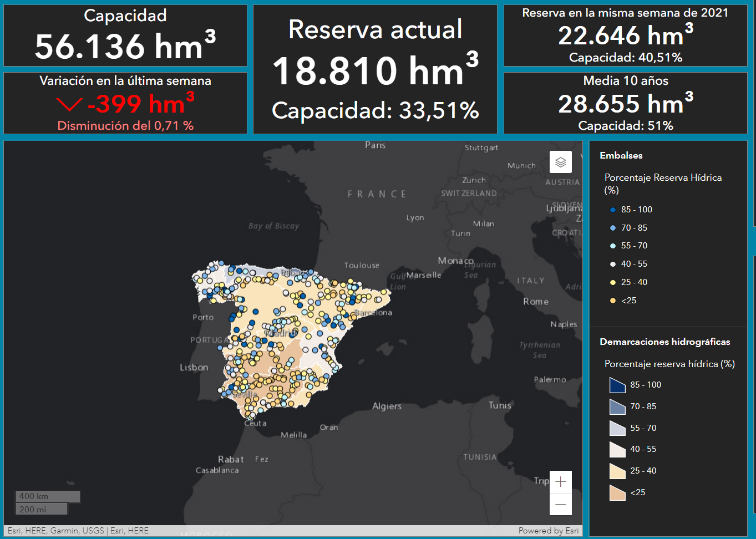Select the 85 - 100 dot legend symbol
The image size is (756, 539).
tap(612, 210)
